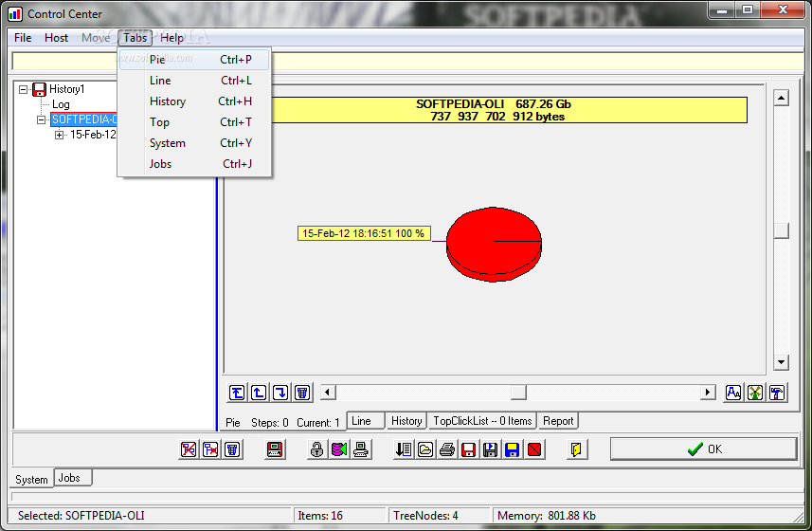Switch to the bottom System tab

pos(31,479)
